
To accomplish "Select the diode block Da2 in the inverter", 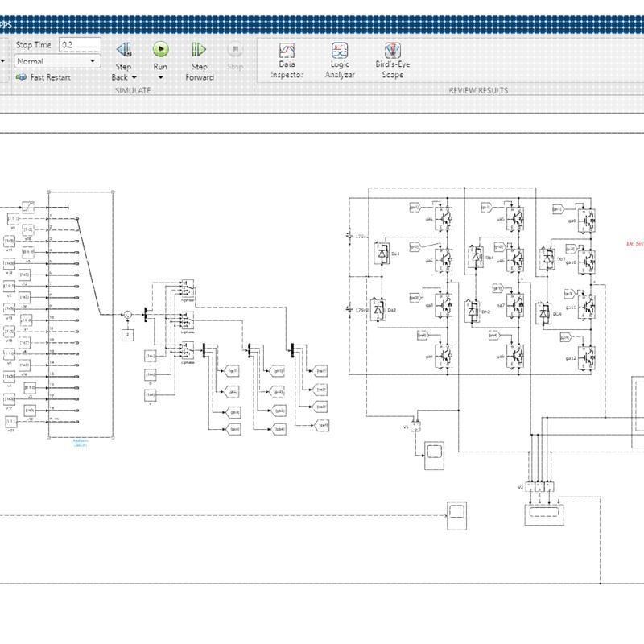I will pyautogui.click(x=379, y=310).
